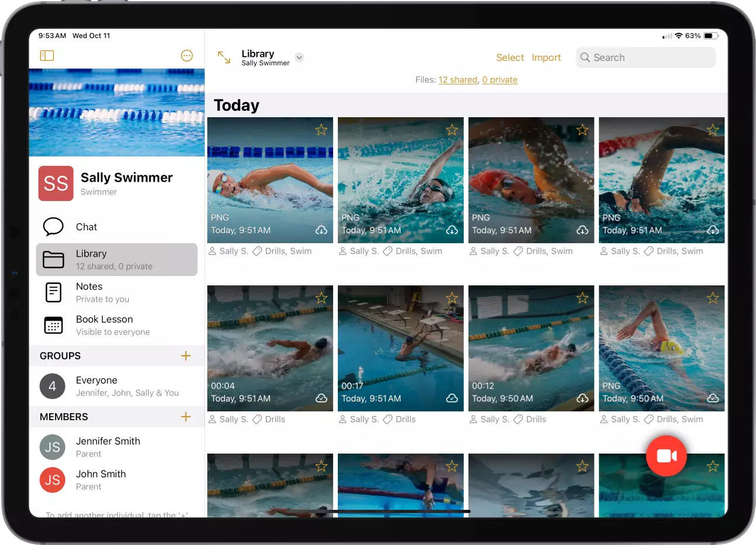Open Book Lesson in the sidebar
The image size is (756, 545).
(x=117, y=325)
